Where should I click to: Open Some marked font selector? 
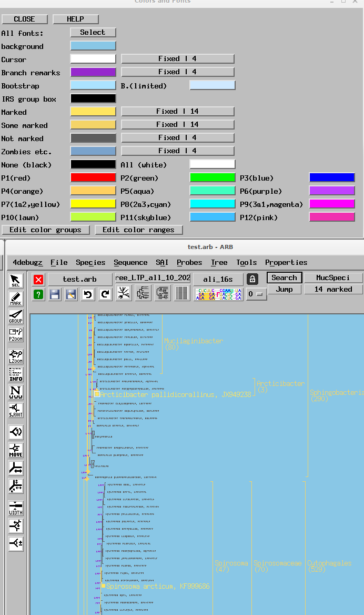click(x=177, y=125)
